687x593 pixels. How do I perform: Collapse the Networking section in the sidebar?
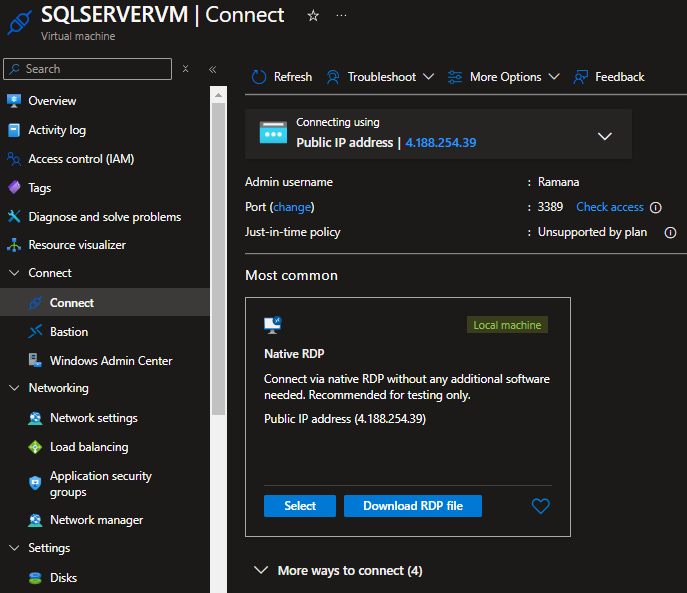coord(14,388)
